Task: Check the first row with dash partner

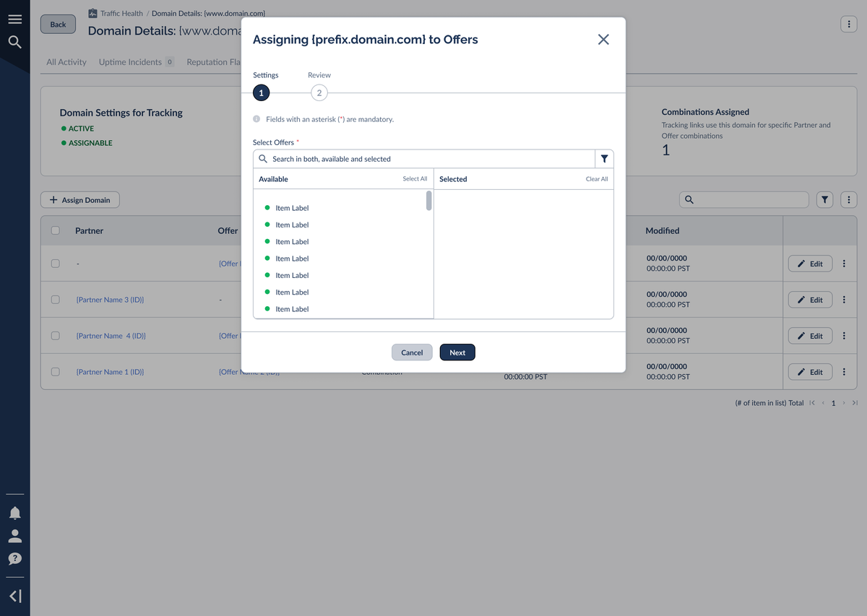Action: (x=56, y=264)
